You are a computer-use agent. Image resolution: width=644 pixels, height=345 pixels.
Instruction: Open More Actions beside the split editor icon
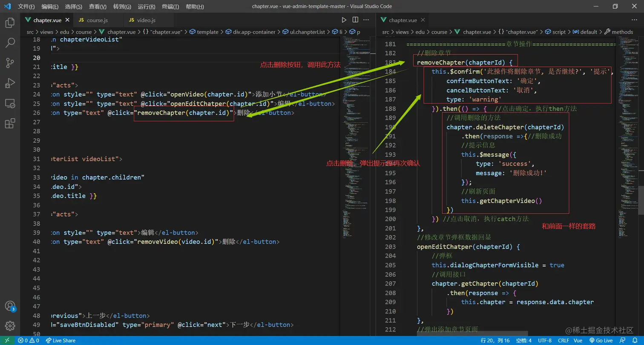tap(366, 20)
